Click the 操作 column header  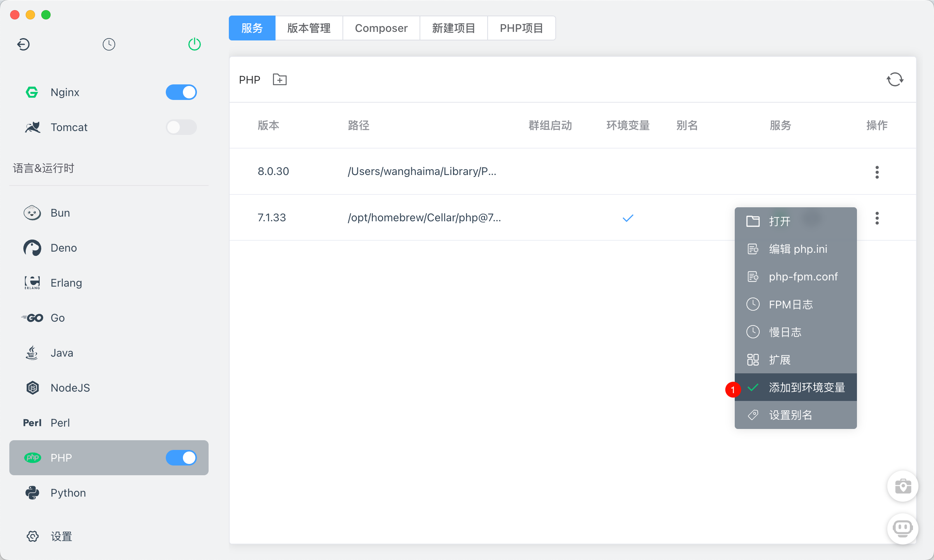[x=877, y=125]
